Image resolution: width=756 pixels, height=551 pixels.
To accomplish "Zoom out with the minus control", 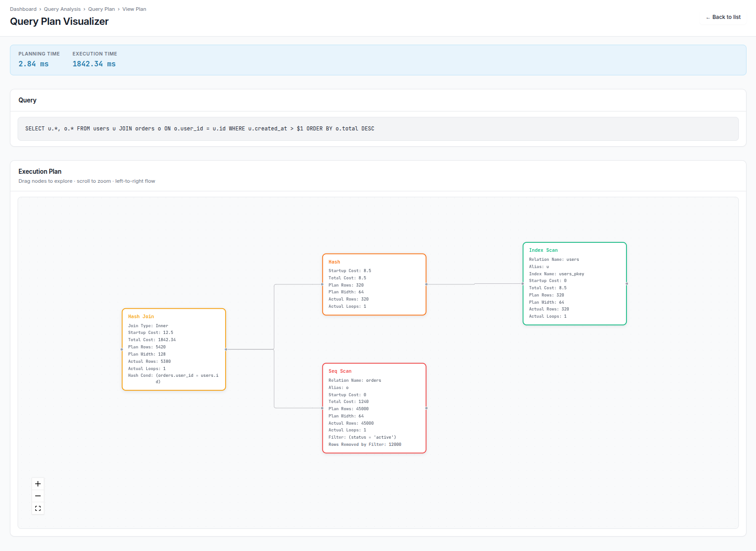I will 38,496.
